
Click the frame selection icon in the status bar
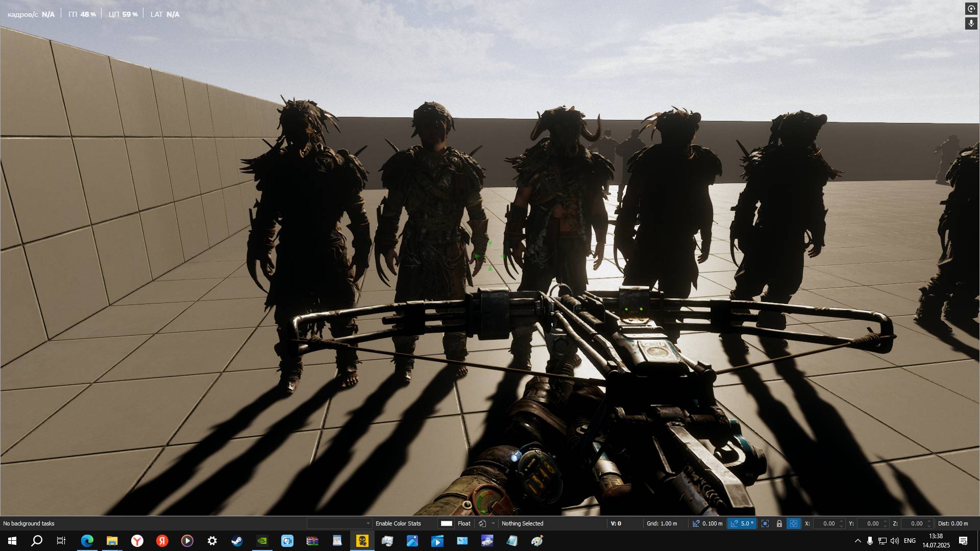point(765,523)
